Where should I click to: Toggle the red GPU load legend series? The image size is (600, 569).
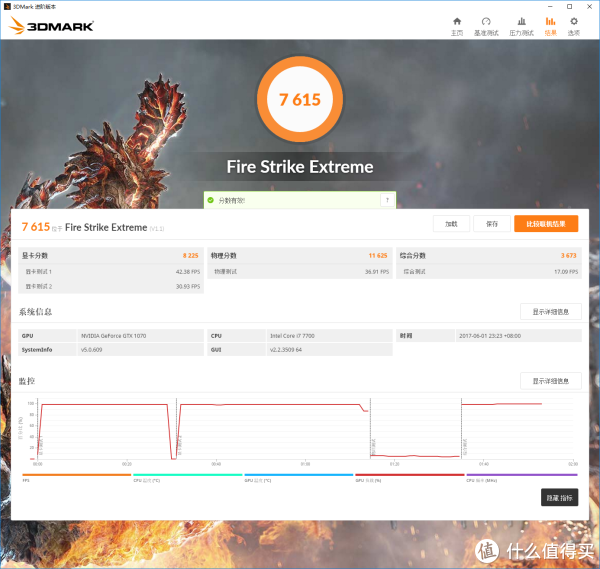pyautogui.click(x=409, y=477)
